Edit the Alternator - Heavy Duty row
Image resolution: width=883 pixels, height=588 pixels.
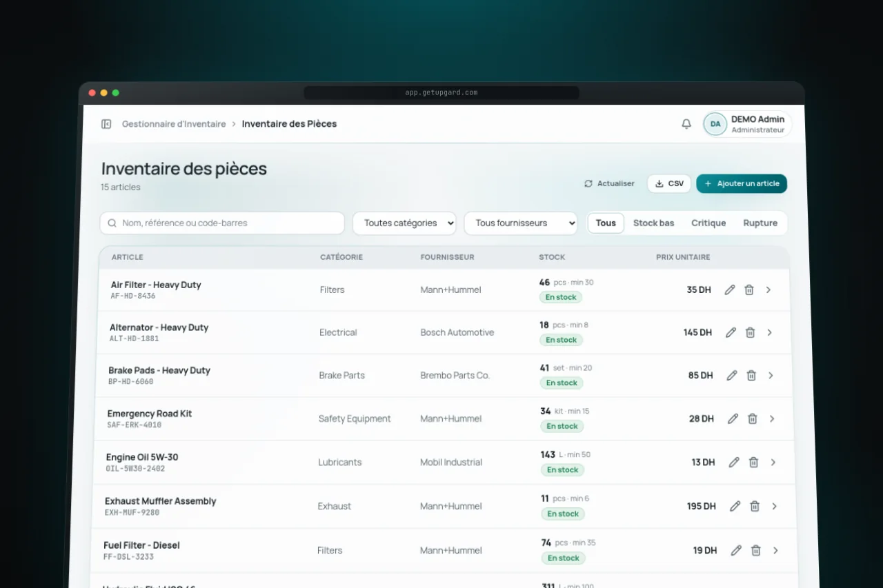click(x=731, y=332)
